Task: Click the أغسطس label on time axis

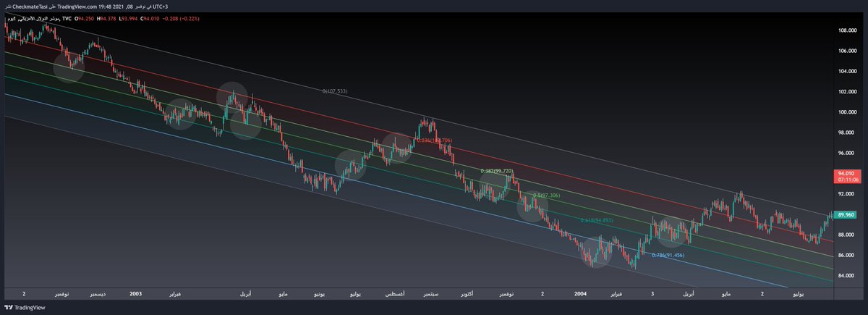Action: click(x=394, y=295)
